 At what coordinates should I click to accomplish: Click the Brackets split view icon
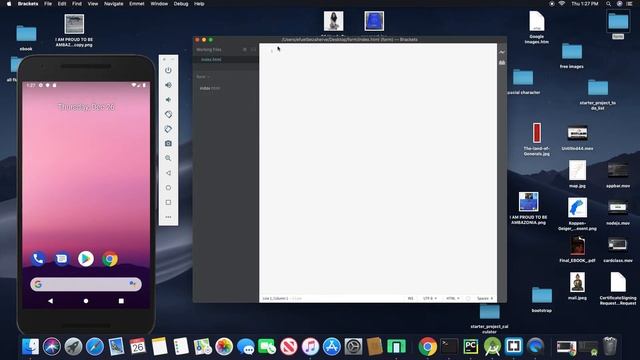253,49
